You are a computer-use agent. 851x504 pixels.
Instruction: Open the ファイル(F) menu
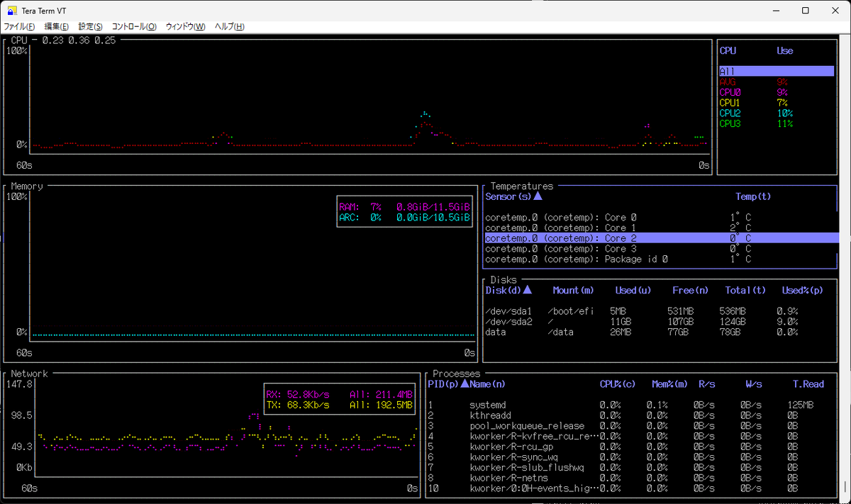tap(20, 26)
